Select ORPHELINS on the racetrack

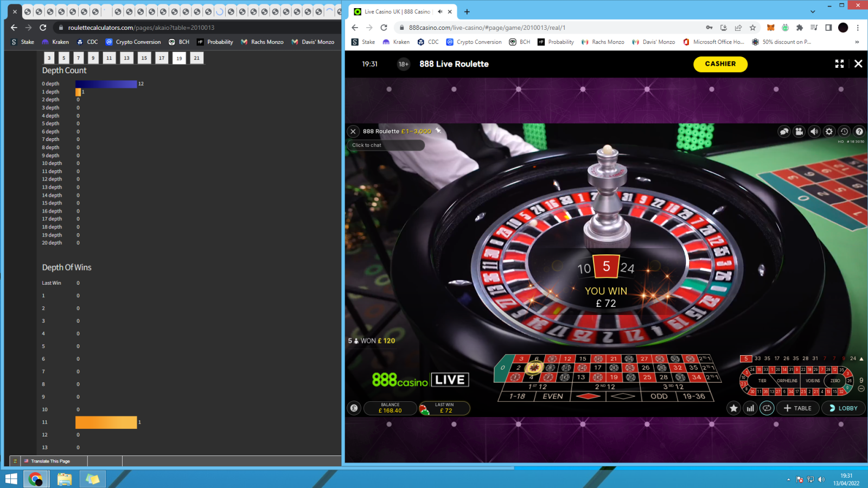787,381
